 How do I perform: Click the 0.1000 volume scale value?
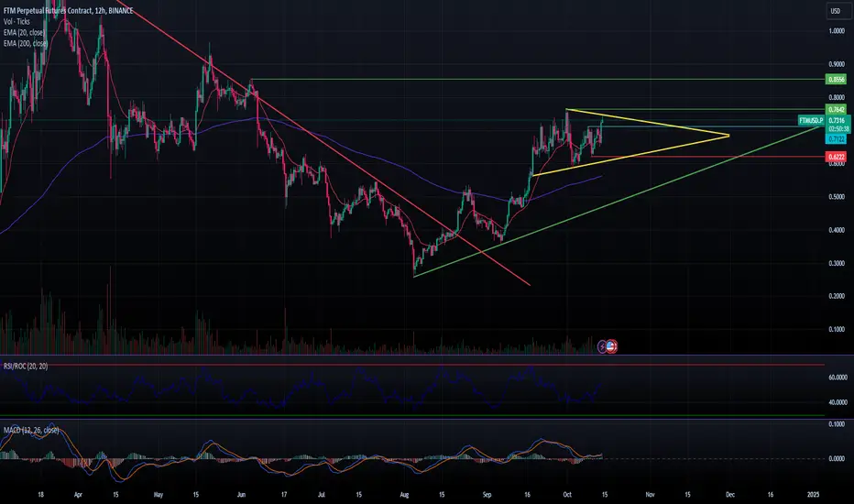[837, 329]
